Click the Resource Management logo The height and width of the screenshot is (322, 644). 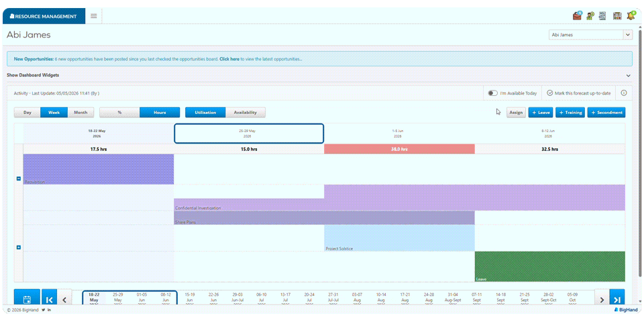44,16
